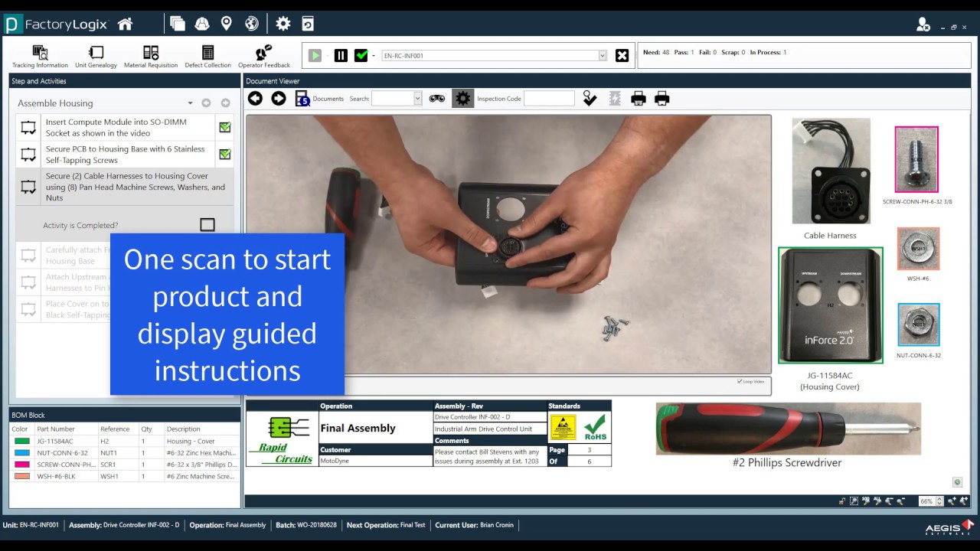Click the hard hat icon in header
This screenshot has height=551, width=980.
(x=202, y=24)
